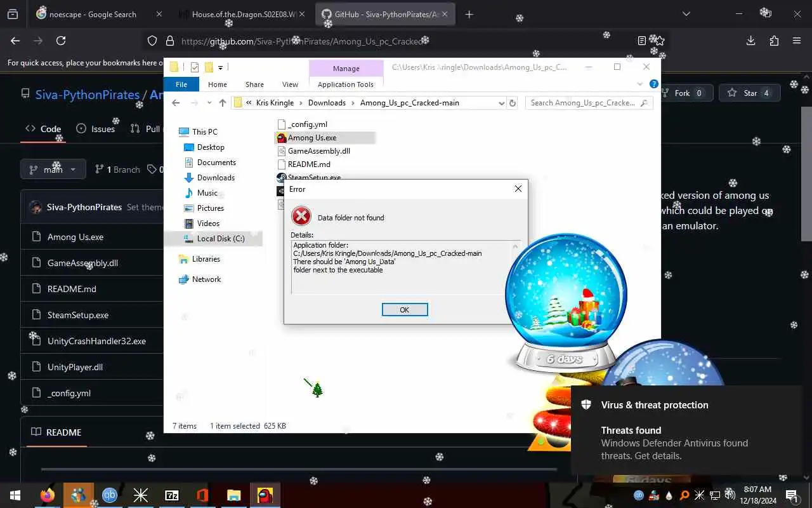Open Windows Start menu
The image size is (812, 508).
tap(15, 495)
